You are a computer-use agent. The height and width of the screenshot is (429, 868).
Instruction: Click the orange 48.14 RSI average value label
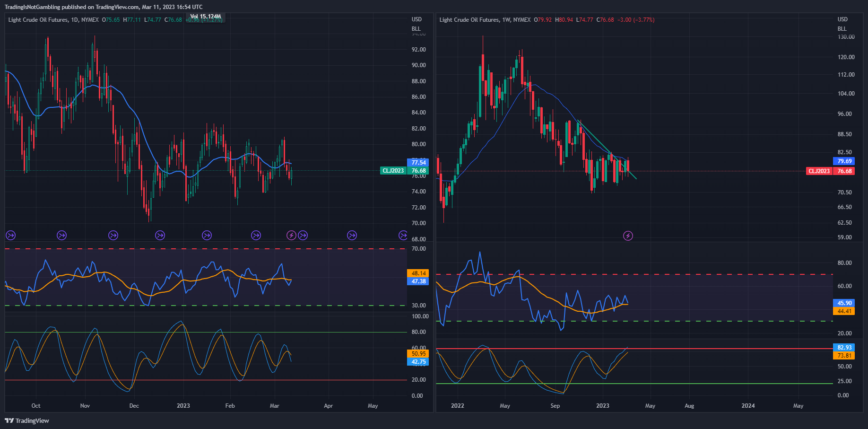point(418,273)
